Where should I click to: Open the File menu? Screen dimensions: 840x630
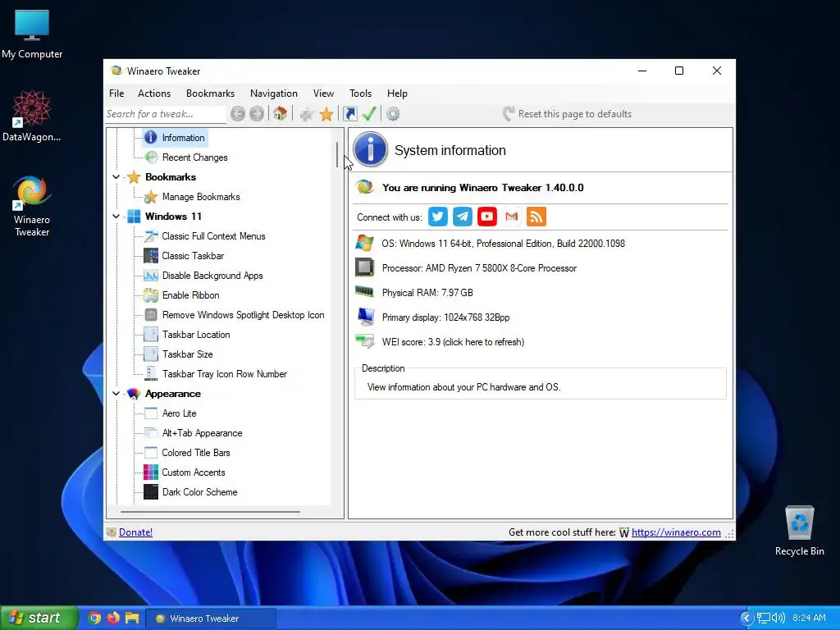pos(116,94)
